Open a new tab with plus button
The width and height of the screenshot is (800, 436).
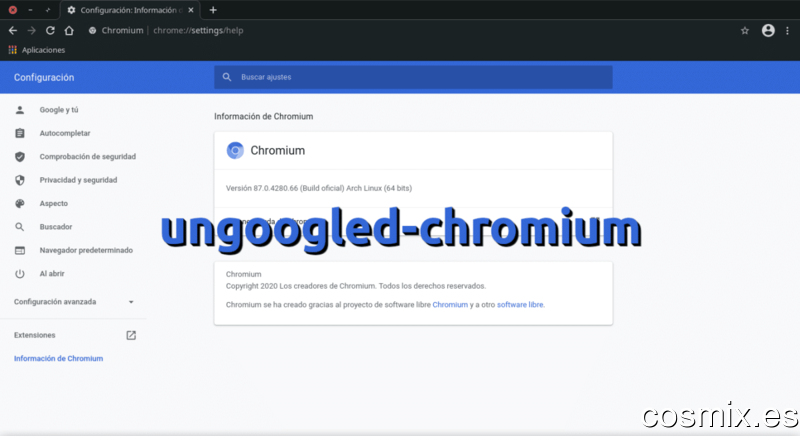(x=213, y=10)
